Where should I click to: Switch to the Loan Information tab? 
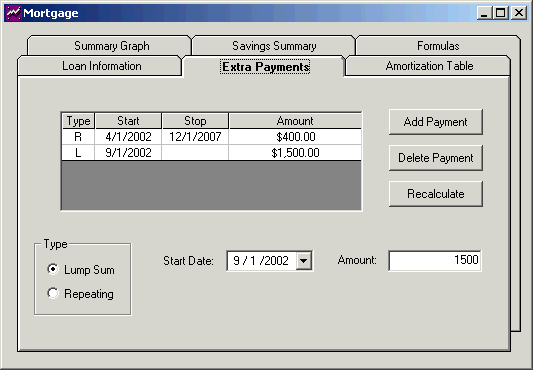[101, 66]
